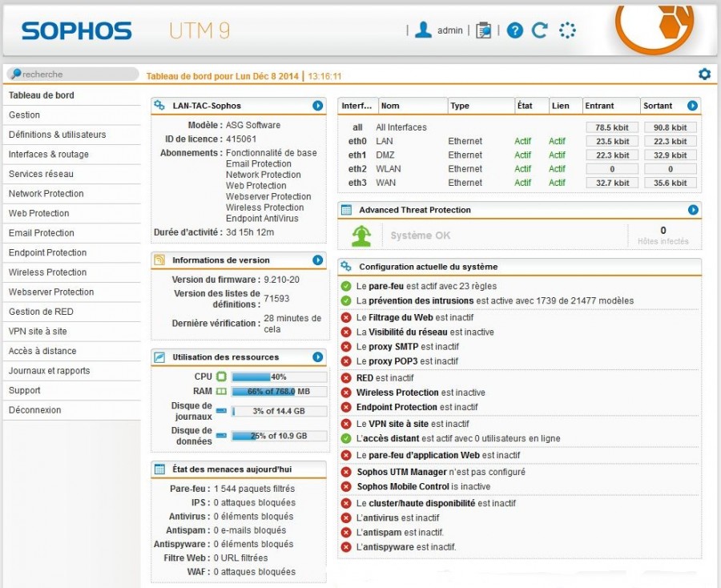Viewport: 721px width, 588px height.
Task: Click the dotted circle activity icon
Action: tap(567, 30)
